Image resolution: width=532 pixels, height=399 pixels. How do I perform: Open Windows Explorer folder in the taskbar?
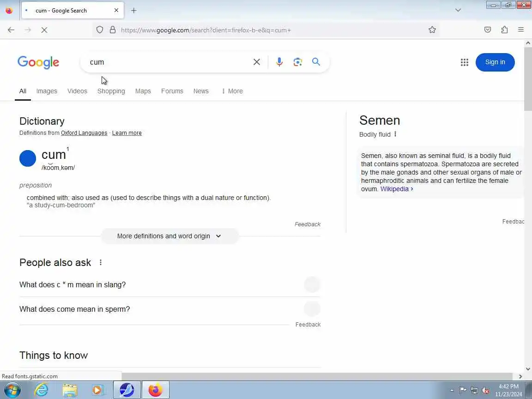(x=70, y=390)
